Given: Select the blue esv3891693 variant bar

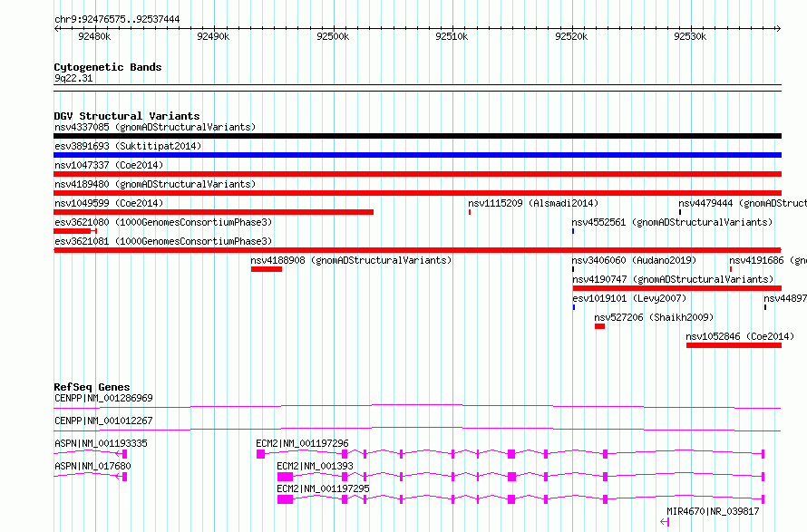Looking at the screenshot, I should click(417, 155).
